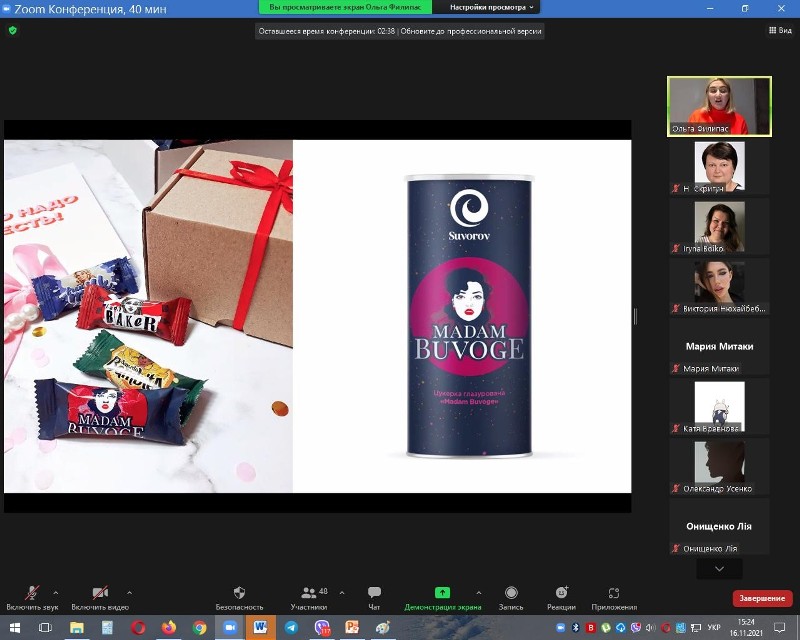Screen dimensions: 800x640
Task: Select Олександр Усенко video thumbnail
Action: (719, 467)
